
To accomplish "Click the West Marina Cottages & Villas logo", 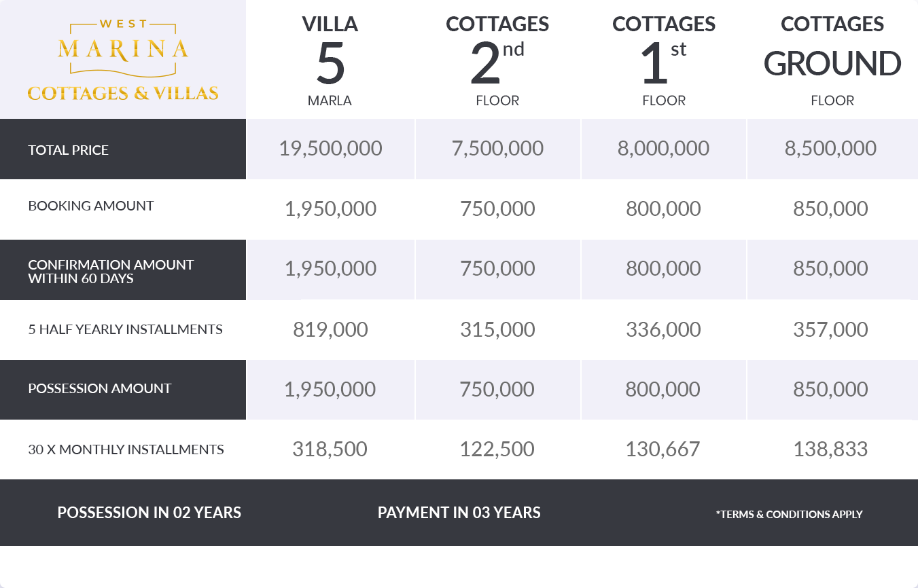I will coord(123,60).
